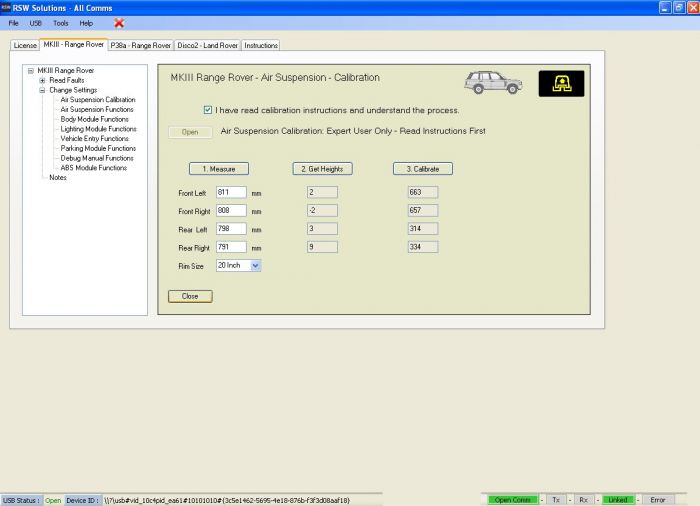The width and height of the screenshot is (700, 506).
Task: Switch to the License tab
Action: pos(25,46)
